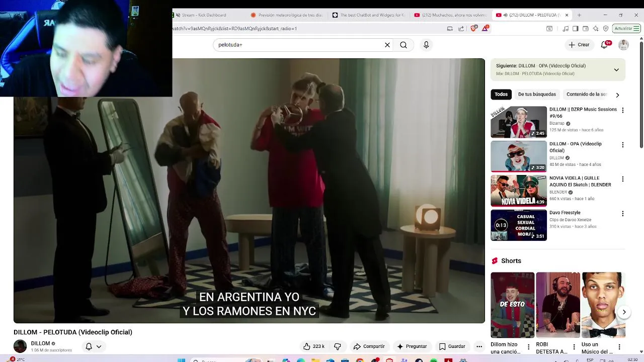
Task: Open options for Davo Freestyle video
Action: [623, 214]
